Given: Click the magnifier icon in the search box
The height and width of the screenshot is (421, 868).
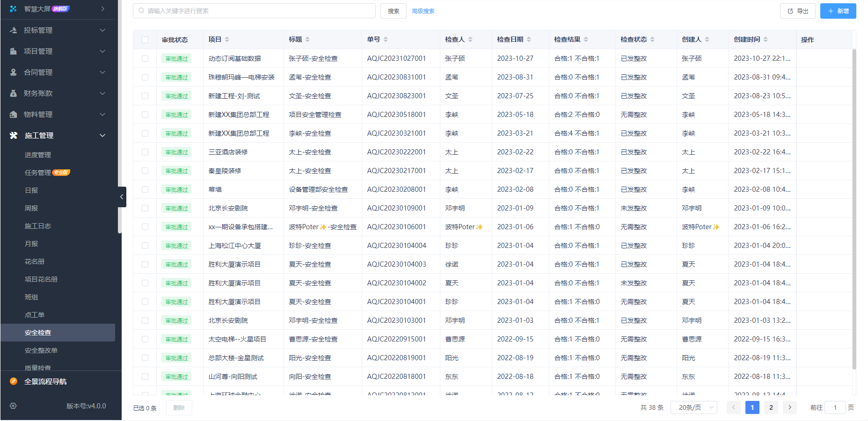Looking at the screenshot, I should (x=141, y=10).
